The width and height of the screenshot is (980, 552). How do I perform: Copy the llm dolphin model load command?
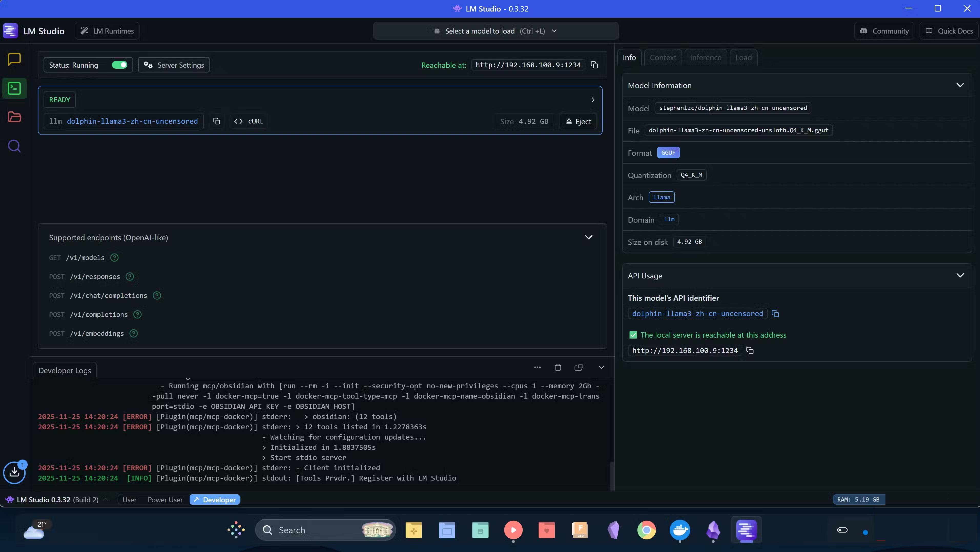[x=216, y=121]
